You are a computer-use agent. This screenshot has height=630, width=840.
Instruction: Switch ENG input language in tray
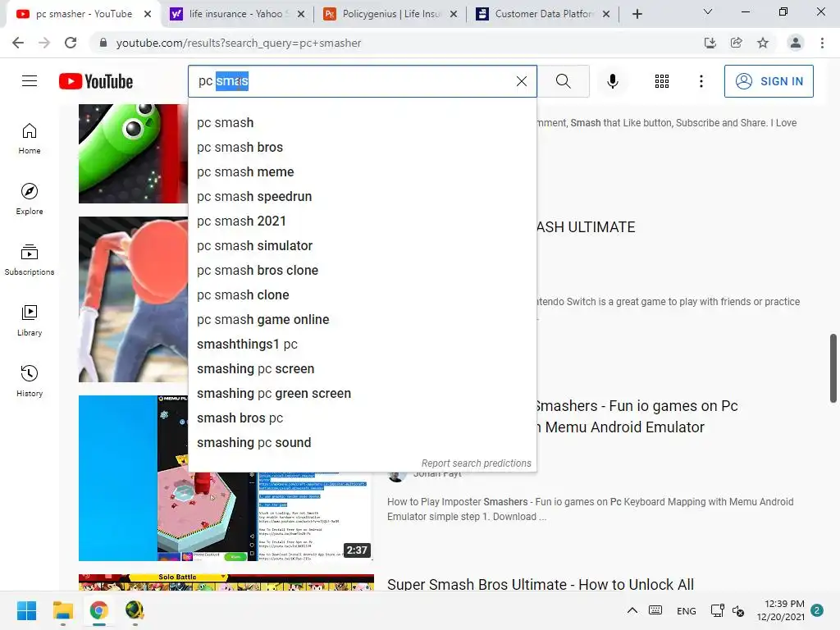(x=687, y=610)
